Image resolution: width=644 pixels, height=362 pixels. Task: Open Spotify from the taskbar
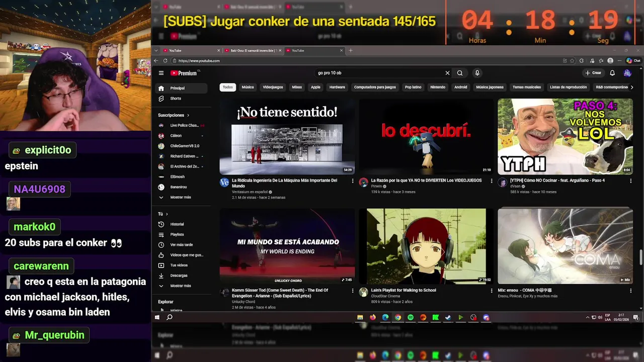(x=411, y=317)
